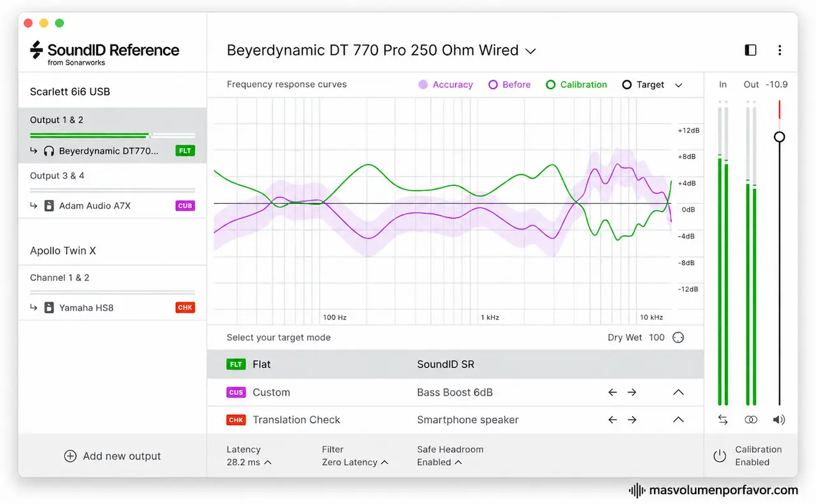Expand the Custom target mode chevron

678,392
